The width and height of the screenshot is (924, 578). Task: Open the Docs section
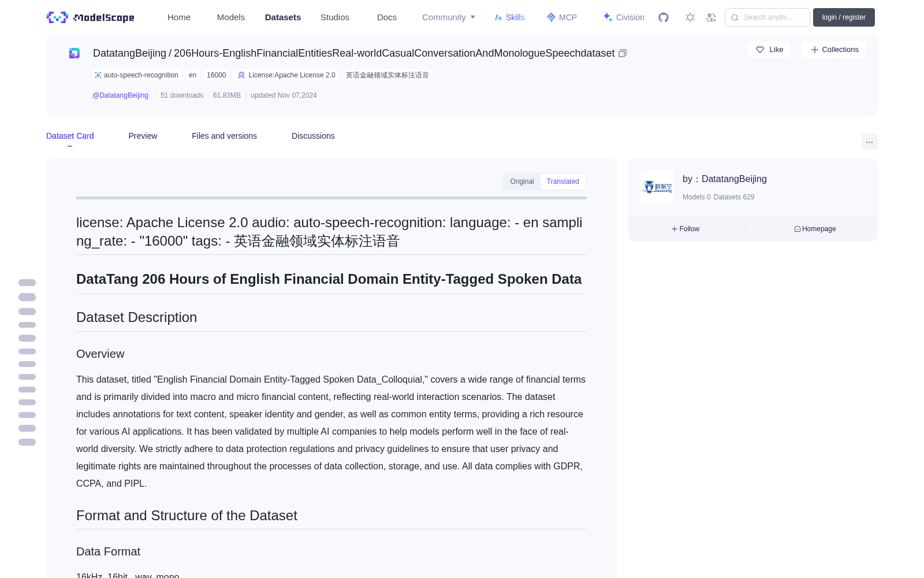[387, 17]
